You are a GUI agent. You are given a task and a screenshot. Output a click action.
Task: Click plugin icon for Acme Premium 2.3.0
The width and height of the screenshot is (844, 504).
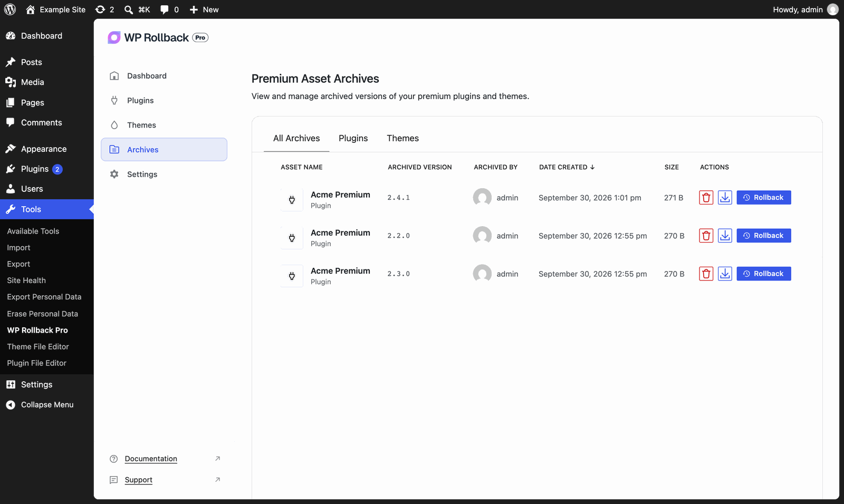pos(292,276)
